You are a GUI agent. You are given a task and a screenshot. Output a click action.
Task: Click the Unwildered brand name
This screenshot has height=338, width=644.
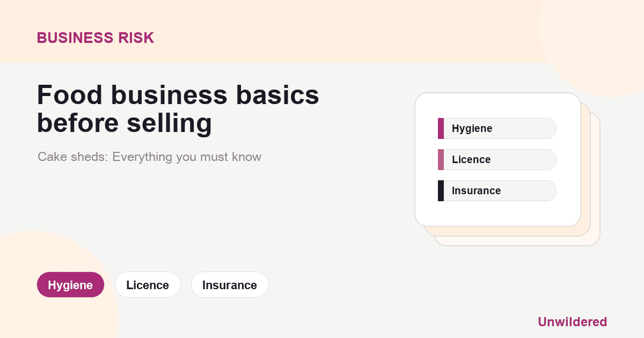(x=572, y=322)
